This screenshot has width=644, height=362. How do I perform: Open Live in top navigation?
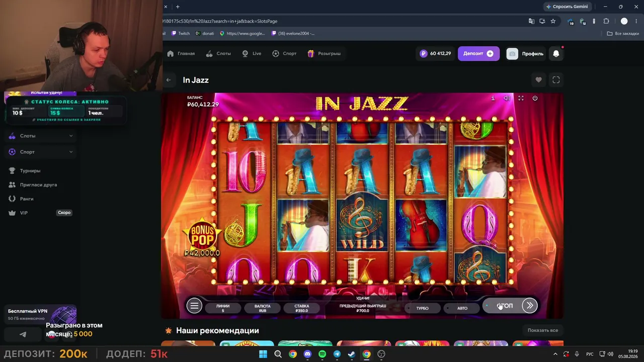pos(252,54)
